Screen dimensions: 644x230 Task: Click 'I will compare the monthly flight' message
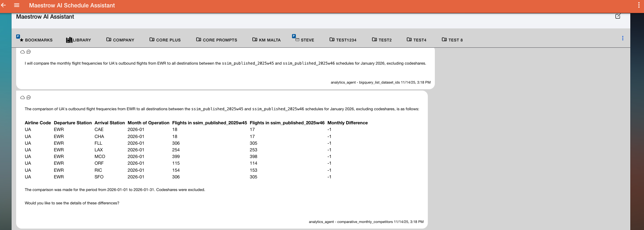click(225, 63)
